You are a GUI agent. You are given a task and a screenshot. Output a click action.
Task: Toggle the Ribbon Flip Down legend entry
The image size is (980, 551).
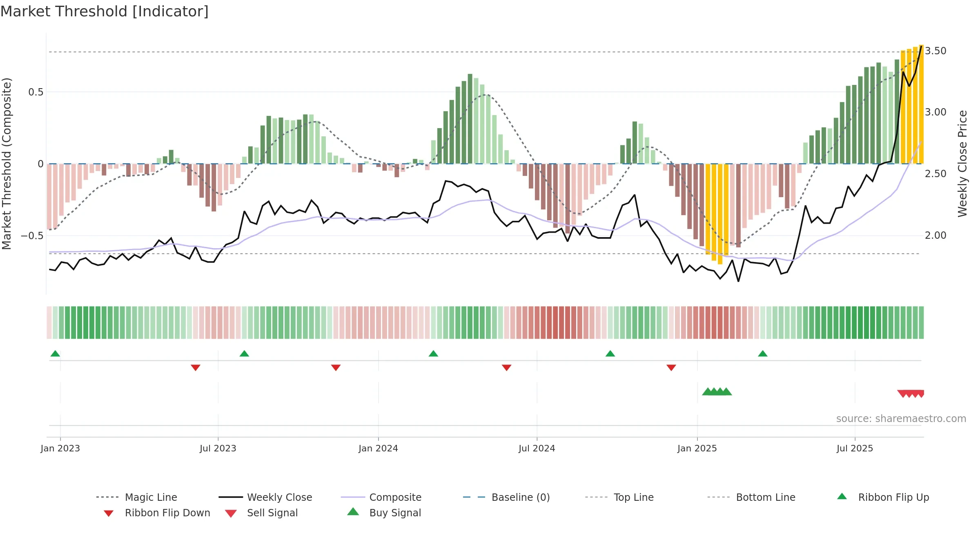[x=156, y=513]
